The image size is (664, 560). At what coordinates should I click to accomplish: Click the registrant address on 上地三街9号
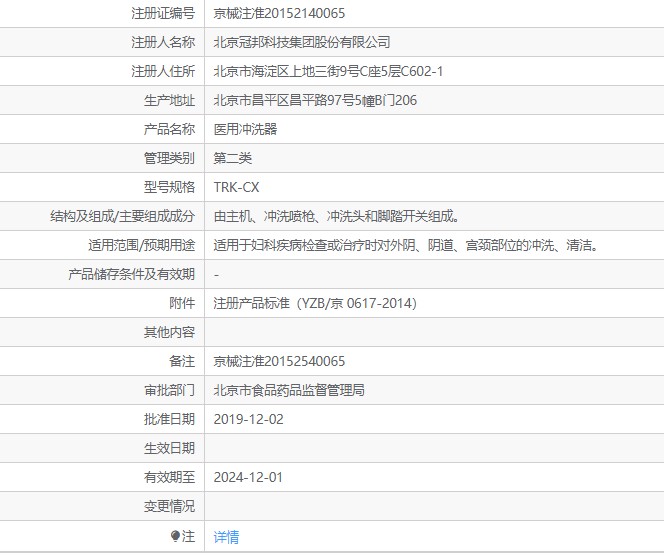328,71
